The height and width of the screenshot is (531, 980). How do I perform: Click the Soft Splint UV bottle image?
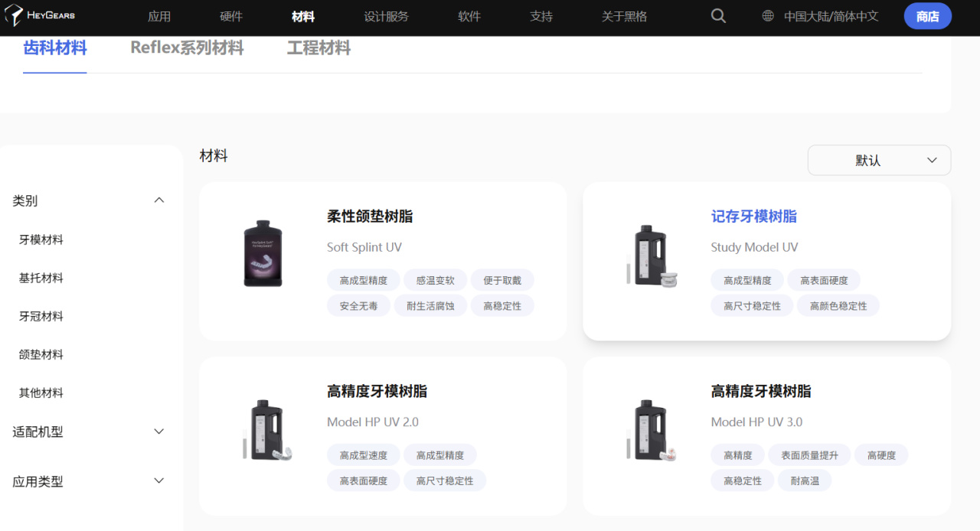263,253
